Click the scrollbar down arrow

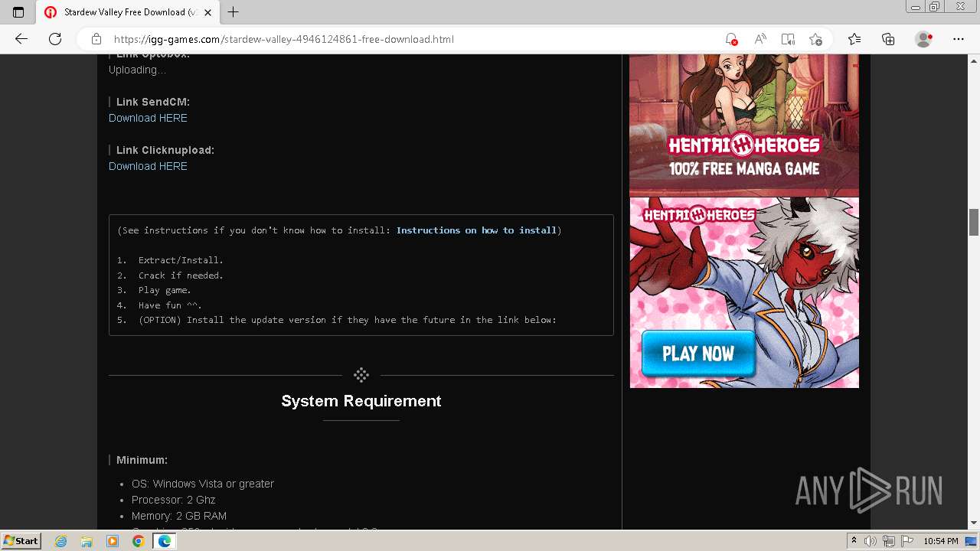click(974, 523)
